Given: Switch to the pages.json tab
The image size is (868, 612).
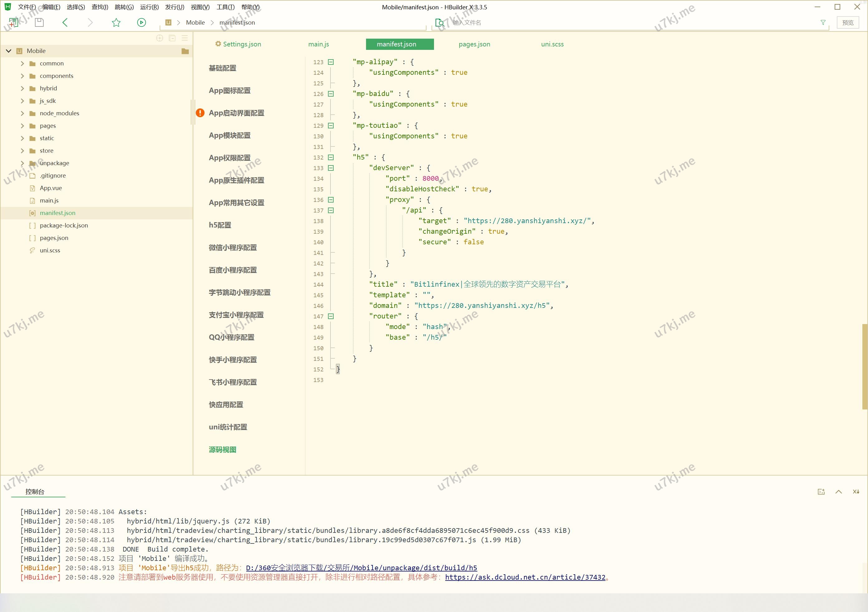Looking at the screenshot, I should [474, 44].
